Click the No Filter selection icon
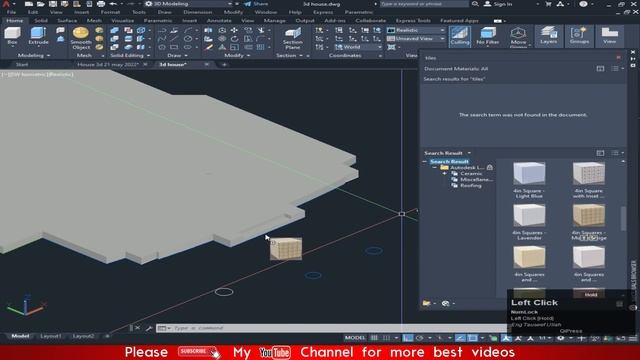Screen dimensions: 640x360 (488, 36)
